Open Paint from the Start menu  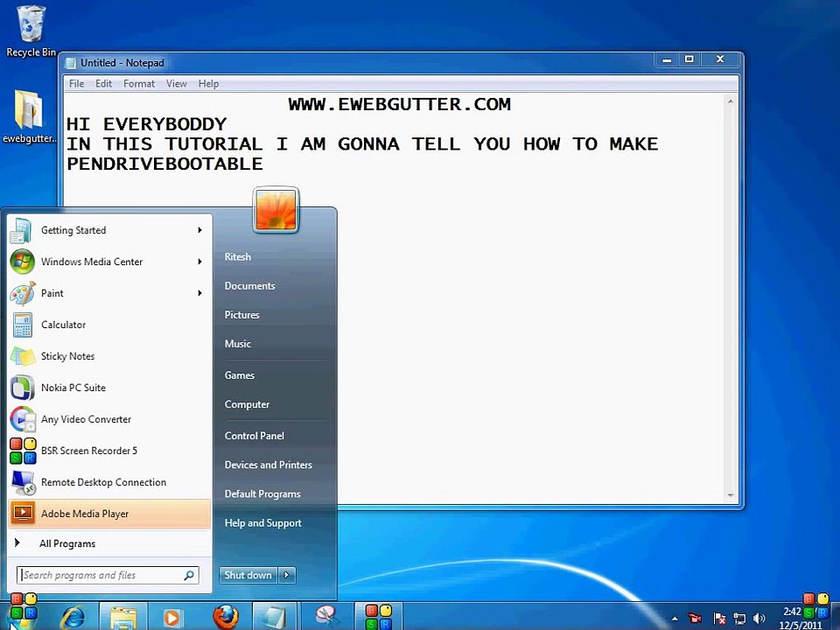point(110,293)
